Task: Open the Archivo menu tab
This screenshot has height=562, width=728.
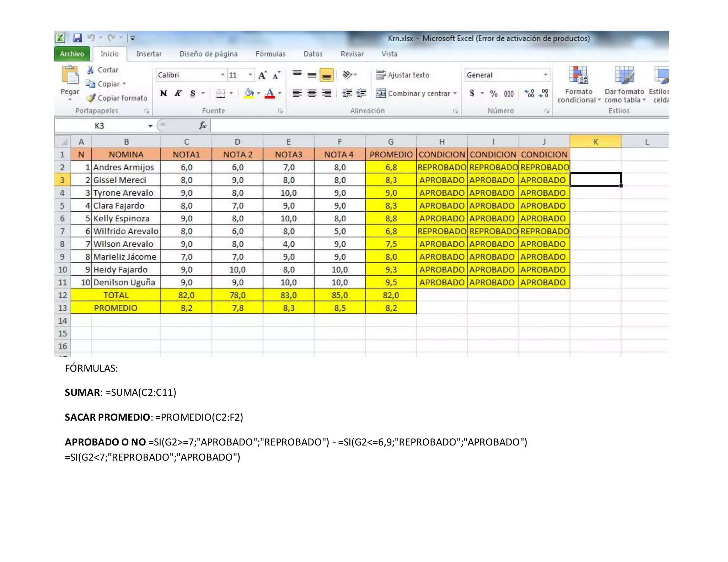Action: coord(72,54)
